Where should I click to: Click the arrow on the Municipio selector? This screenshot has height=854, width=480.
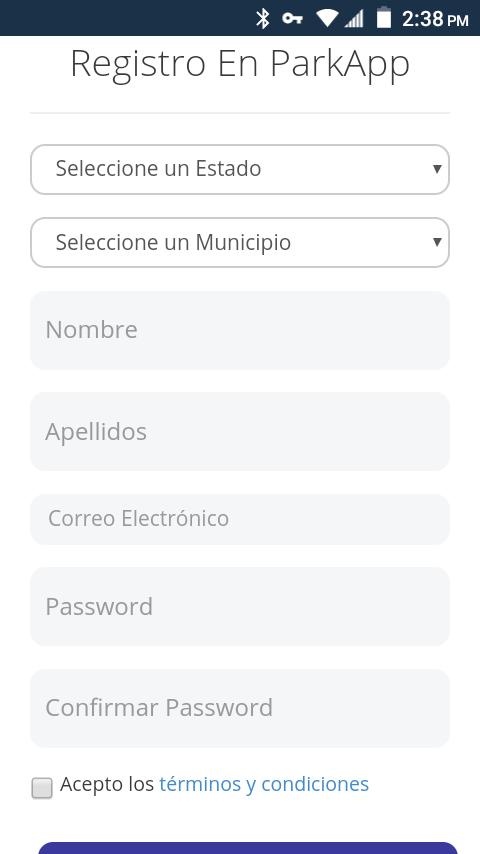pos(436,242)
